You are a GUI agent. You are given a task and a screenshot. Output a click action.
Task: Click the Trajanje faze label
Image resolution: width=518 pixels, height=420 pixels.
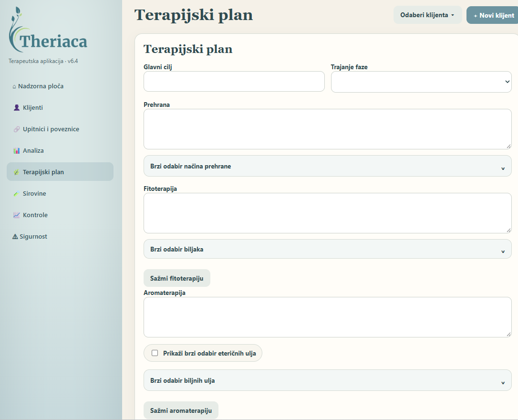[349, 67]
